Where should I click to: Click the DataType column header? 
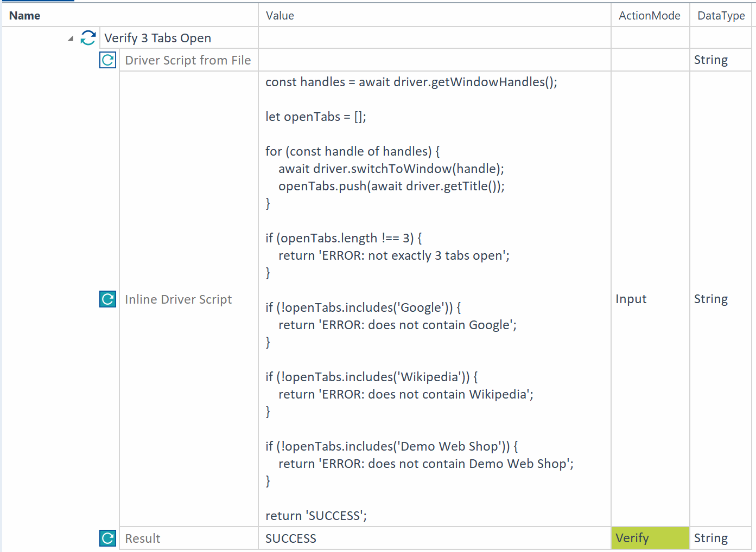point(721,16)
